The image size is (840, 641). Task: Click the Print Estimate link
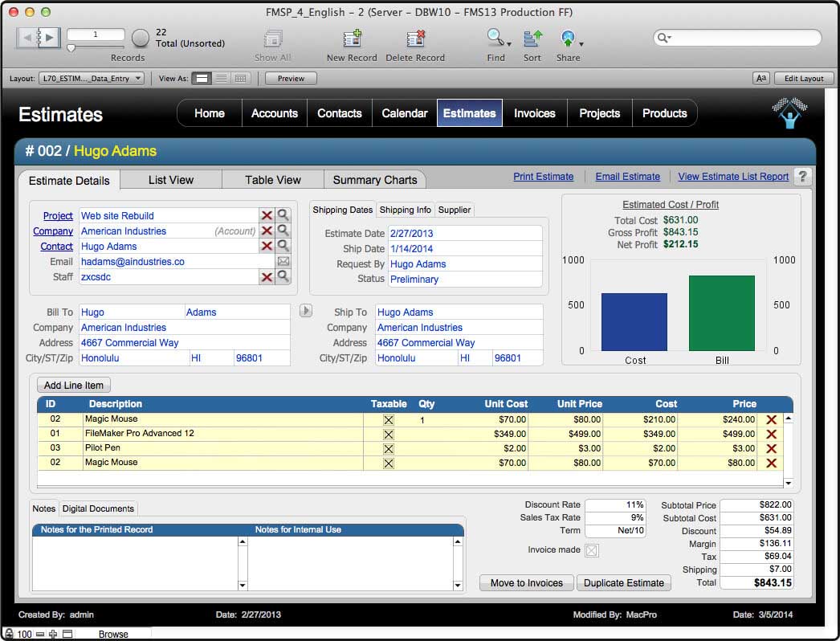click(x=543, y=177)
